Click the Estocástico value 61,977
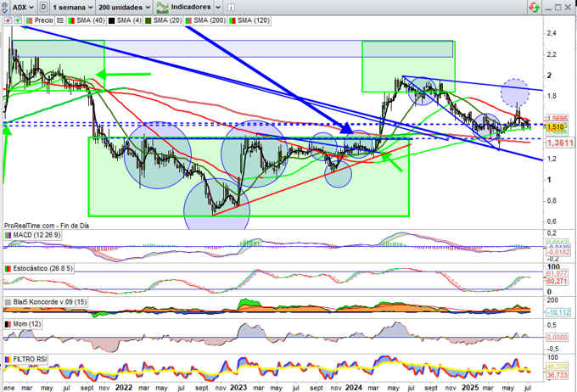This screenshot has width=577, height=392. pos(558,273)
